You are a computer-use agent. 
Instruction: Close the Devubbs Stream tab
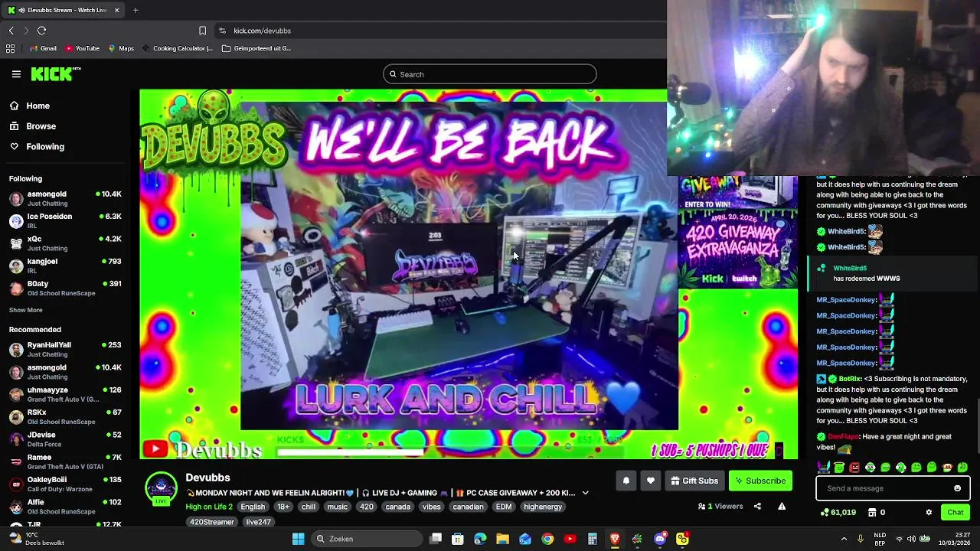[116, 10]
